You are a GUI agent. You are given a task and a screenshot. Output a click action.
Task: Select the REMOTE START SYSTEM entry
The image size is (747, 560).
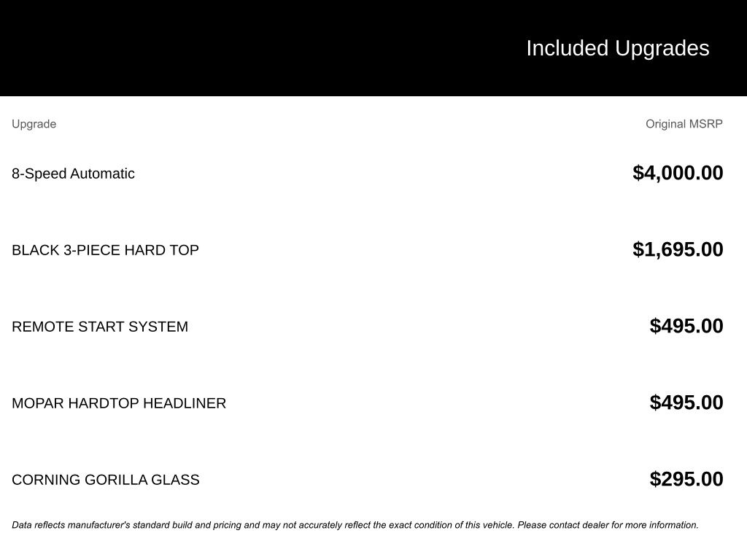tap(100, 327)
